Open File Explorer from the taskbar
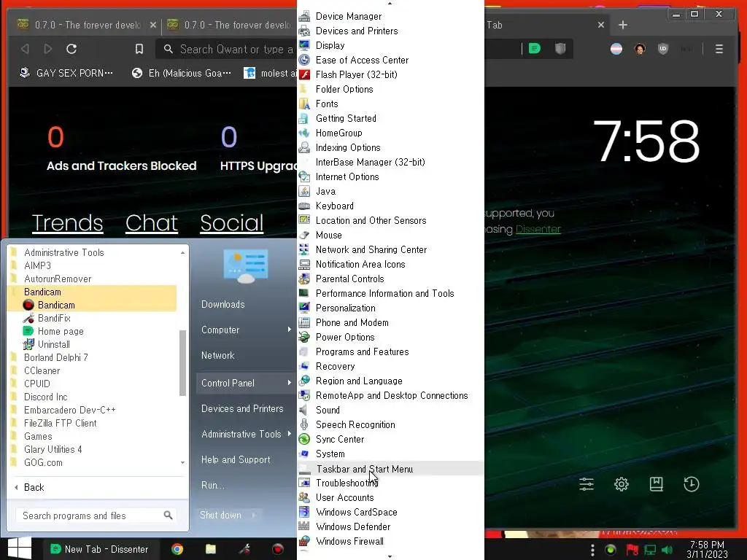This screenshot has width=747, height=560. pyautogui.click(x=211, y=549)
